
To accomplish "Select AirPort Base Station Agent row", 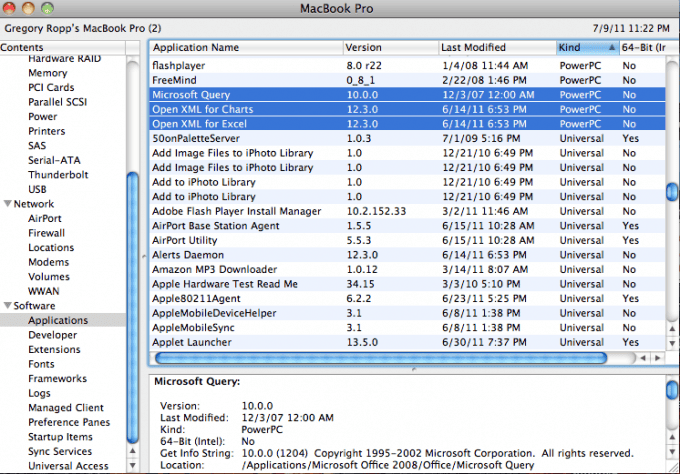I will pos(407,226).
